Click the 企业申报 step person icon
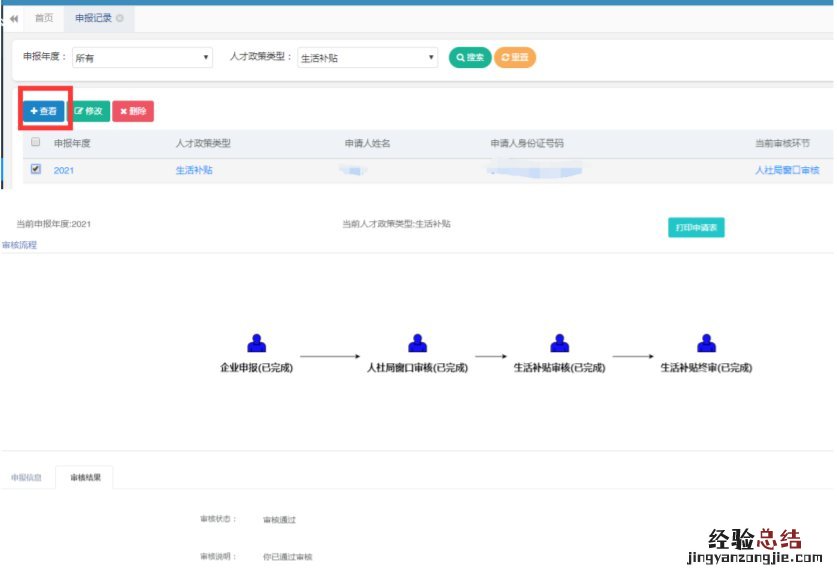Image resolution: width=837 pixels, height=576 pixels. [x=257, y=343]
